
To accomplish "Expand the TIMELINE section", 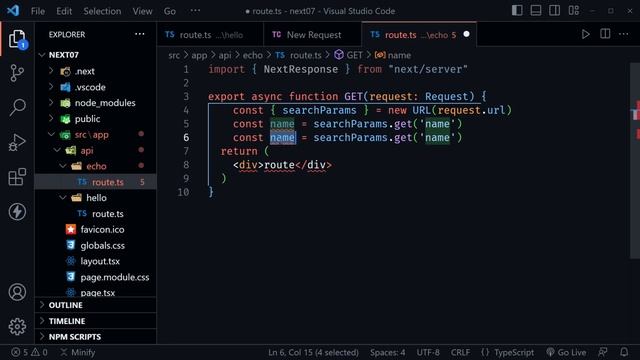I will 96,321.
